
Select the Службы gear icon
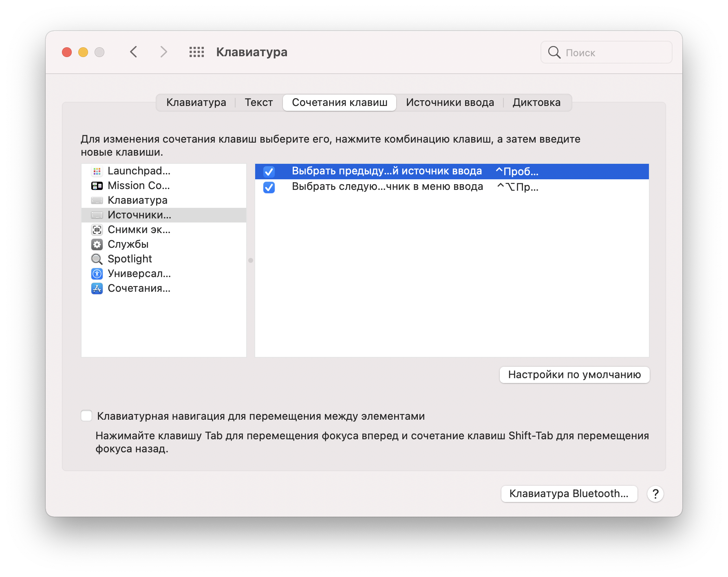(97, 244)
